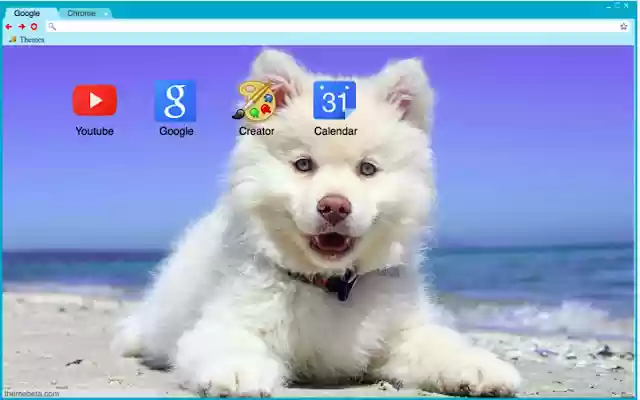Click the Youtube label text
This screenshot has width=640, height=400.
click(95, 131)
